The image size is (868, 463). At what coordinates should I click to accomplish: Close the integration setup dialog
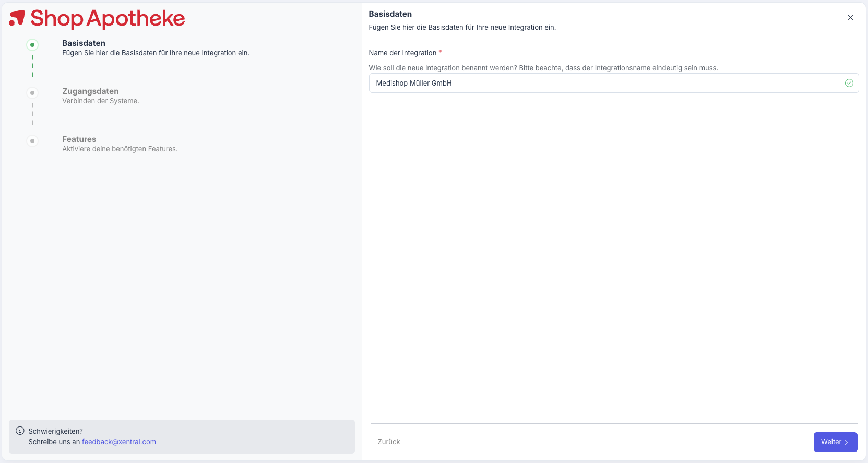click(850, 18)
